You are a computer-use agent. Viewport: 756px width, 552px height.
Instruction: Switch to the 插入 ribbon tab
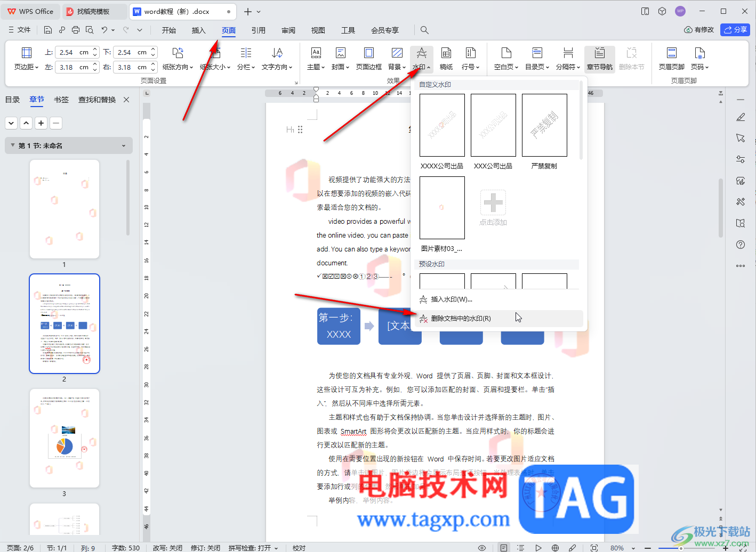pos(198,30)
